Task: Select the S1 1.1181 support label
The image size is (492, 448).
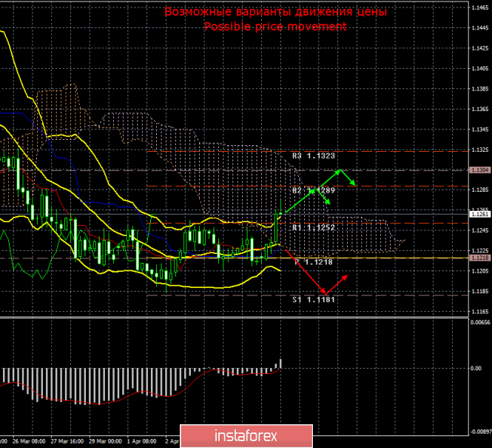Action: 314,300
